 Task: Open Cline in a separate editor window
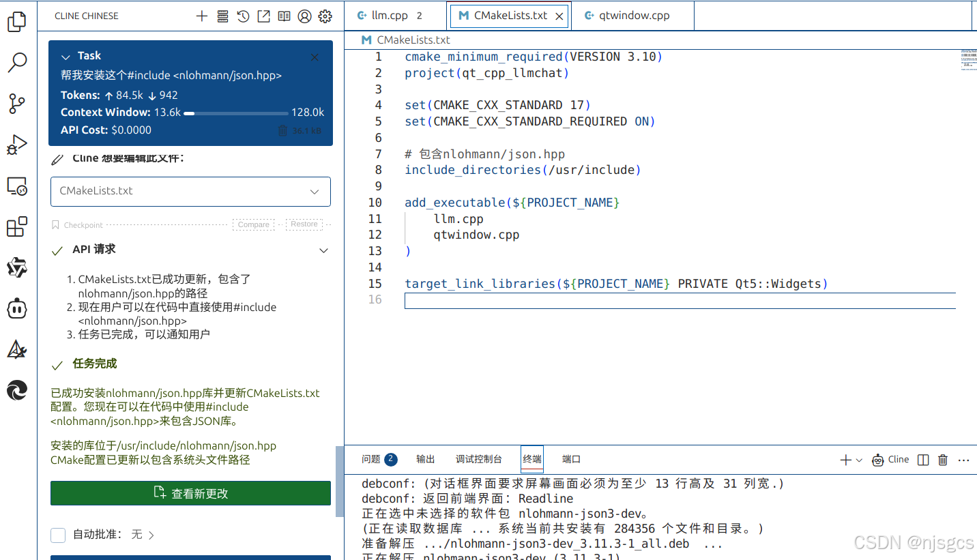click(263, 16)
